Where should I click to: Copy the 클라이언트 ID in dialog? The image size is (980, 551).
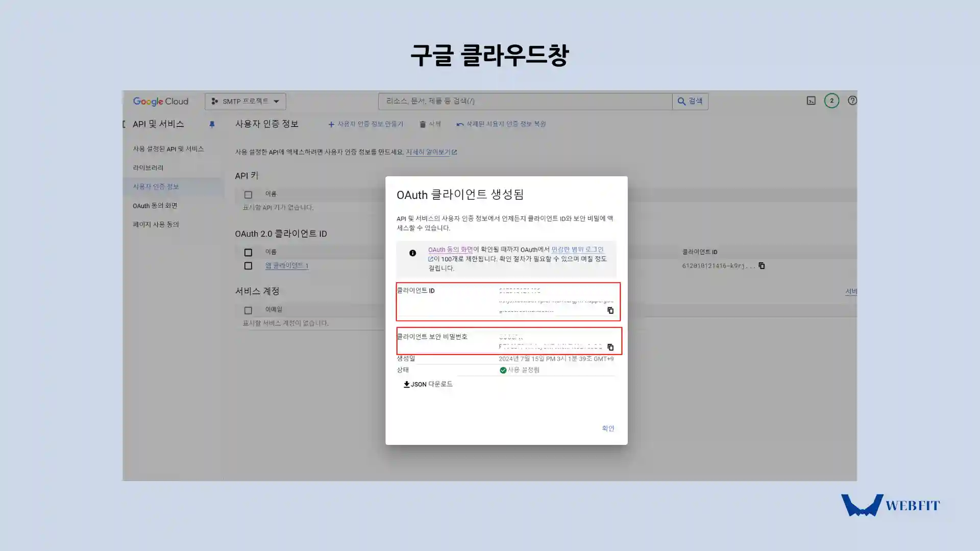coord(610,310)
